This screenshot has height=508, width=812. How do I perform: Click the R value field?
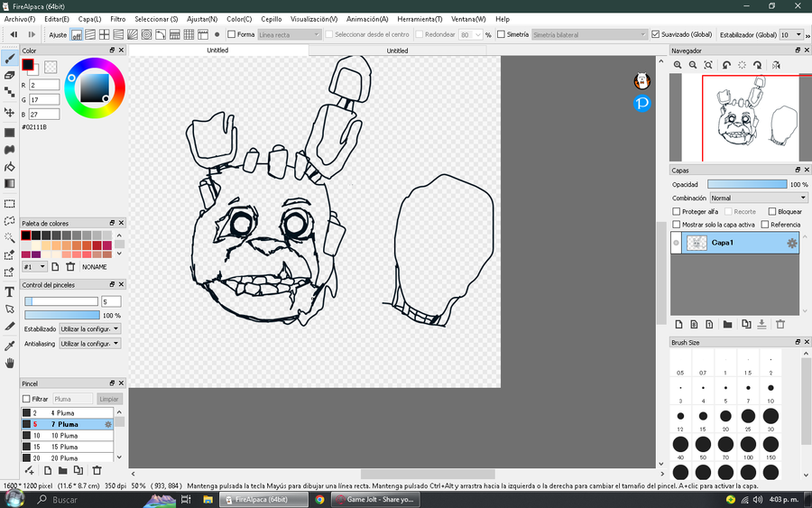tap(44, 85)
